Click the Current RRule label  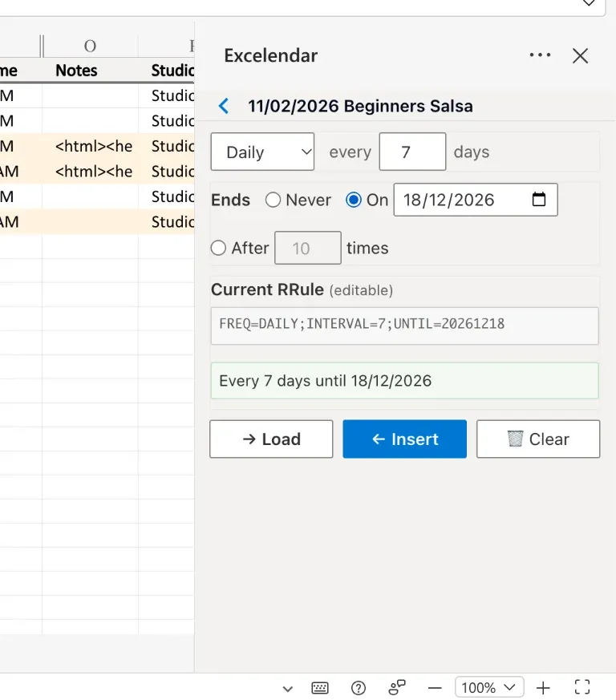click(267, 289)
